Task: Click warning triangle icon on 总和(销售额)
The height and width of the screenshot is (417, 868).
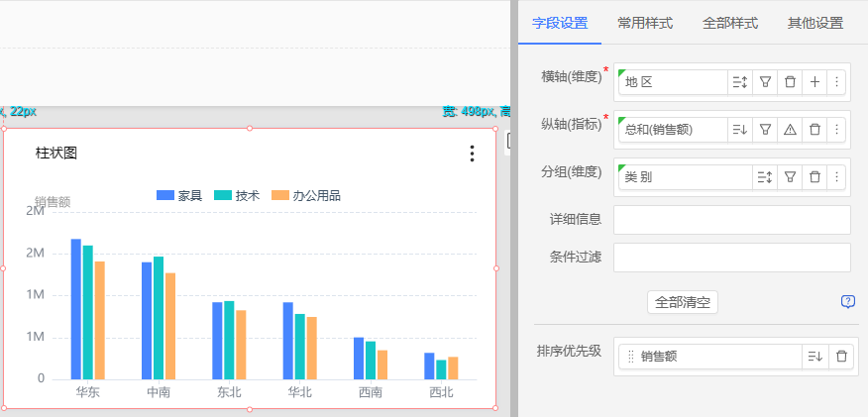Action: tap(790, 130)
